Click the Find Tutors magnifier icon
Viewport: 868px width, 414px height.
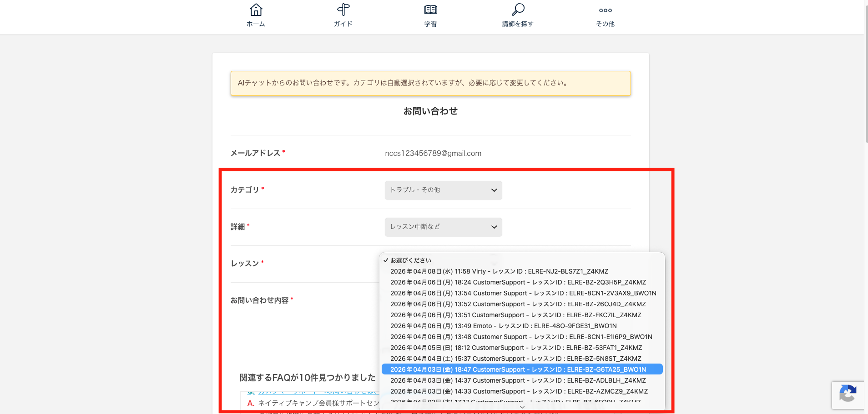point(518,10)
